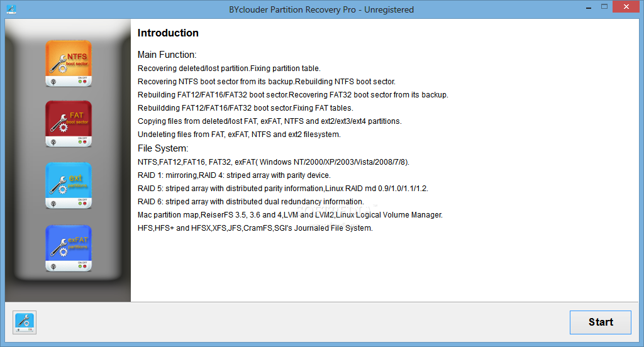The height and width of the screenshot is (347, 644).
Task: Open the NTFS boot sector tool
Action: 69,63
